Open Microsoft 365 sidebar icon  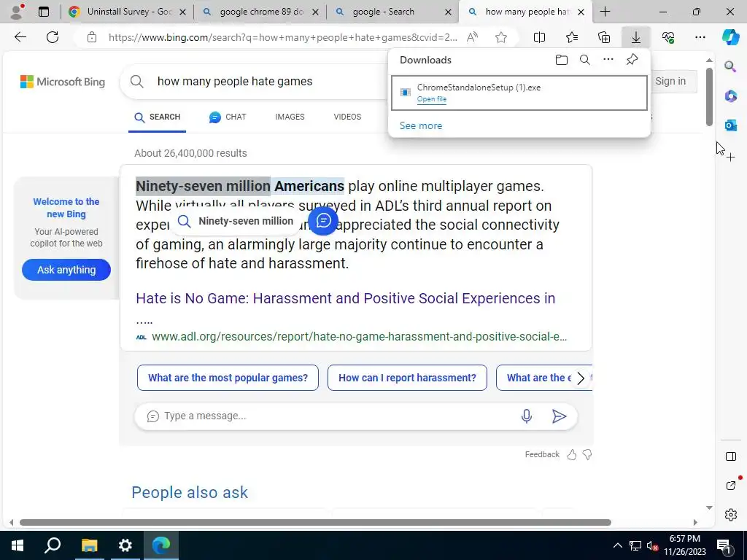click(730, 96)
